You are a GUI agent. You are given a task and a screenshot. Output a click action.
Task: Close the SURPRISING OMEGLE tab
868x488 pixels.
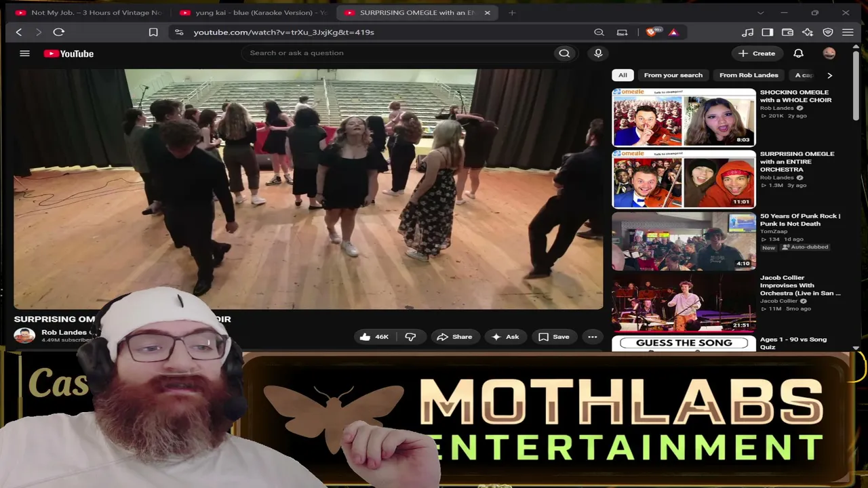487,12
